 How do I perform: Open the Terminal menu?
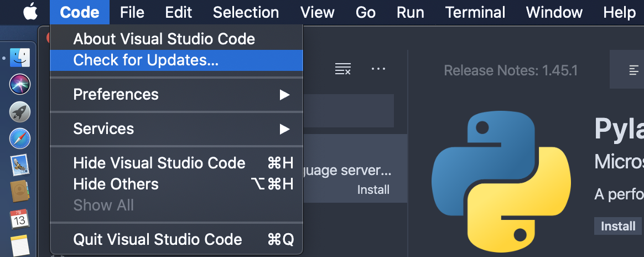click(x=475, y=12)
